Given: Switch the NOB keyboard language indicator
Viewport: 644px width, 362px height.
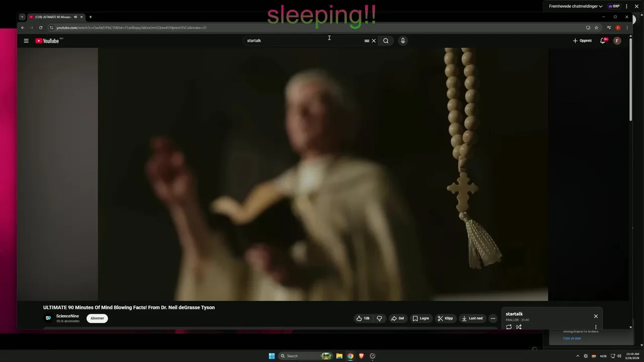Looking at the screenshot, I should click(603, 356).
